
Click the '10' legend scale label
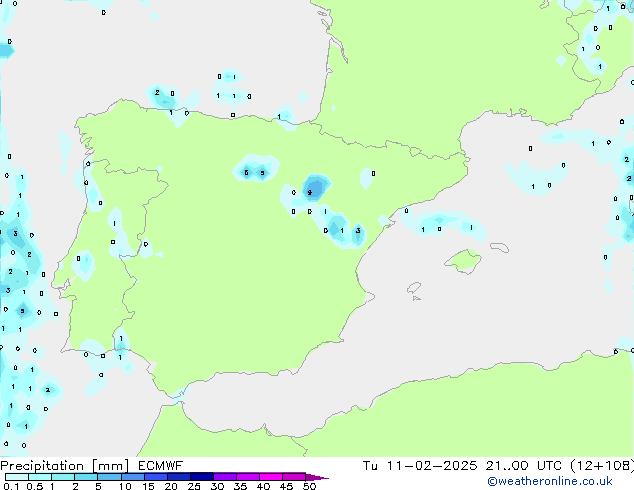[125, 486]
